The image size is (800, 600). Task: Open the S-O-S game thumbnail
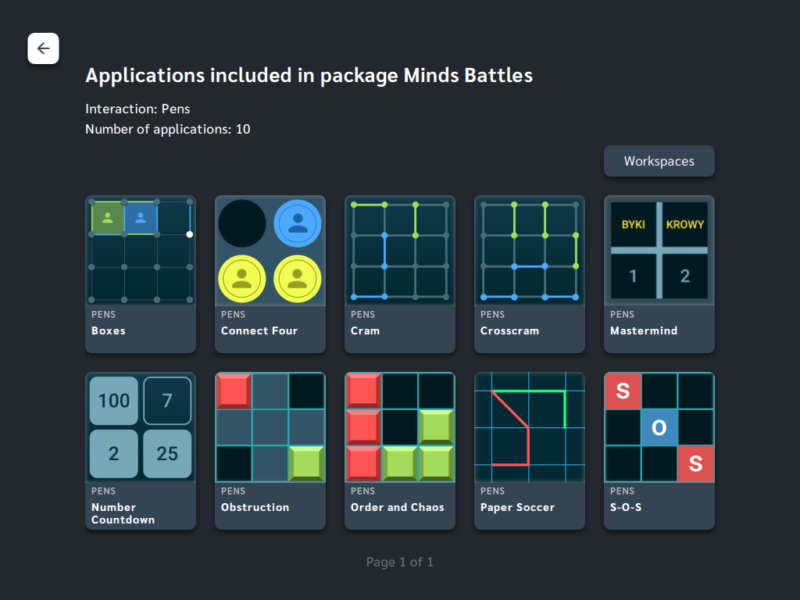tap(659, 427)
